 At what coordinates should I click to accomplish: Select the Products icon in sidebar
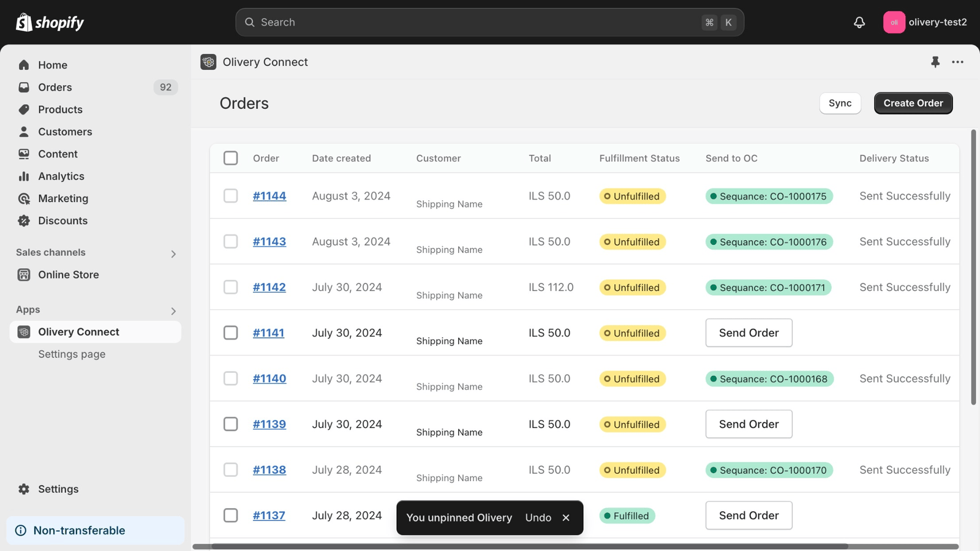tap(23, 109)
